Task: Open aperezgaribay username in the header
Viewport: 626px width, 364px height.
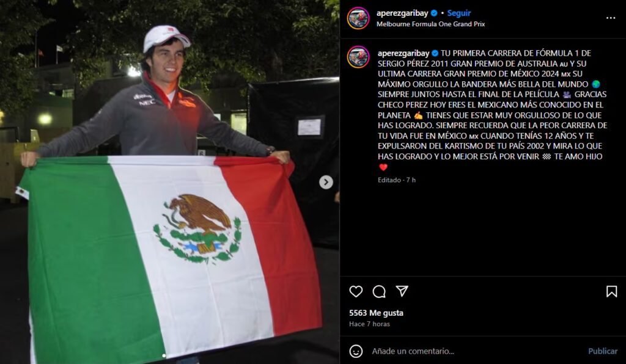Action: [x=402, y=13]
